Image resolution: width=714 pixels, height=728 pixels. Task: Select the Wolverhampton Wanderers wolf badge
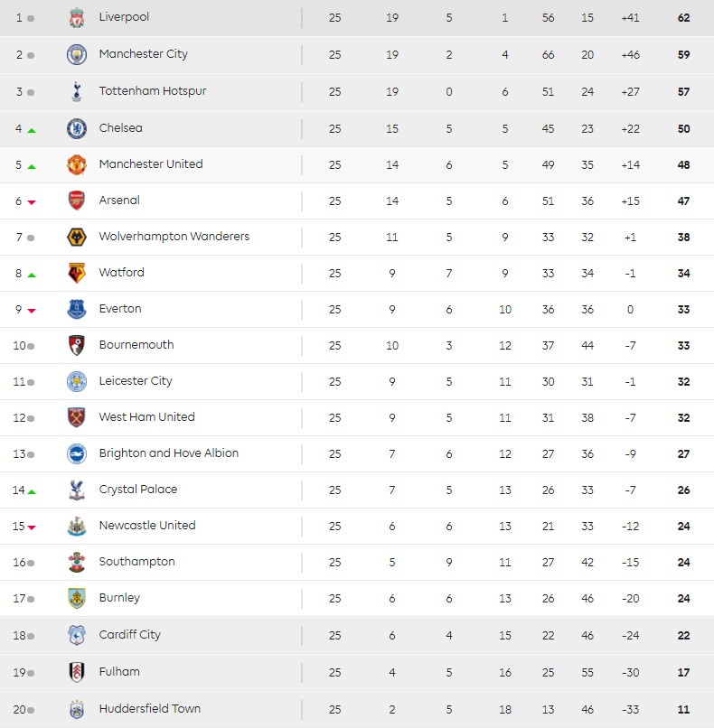click(77, 236)
